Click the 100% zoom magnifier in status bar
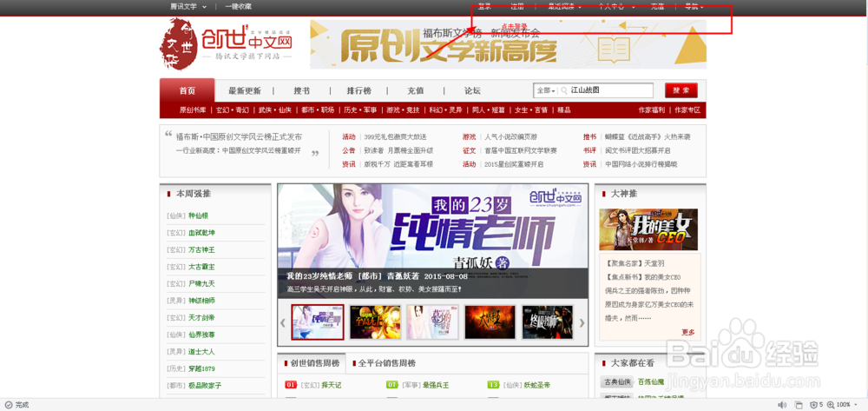 pyautogui.click(x=832, y=405)
